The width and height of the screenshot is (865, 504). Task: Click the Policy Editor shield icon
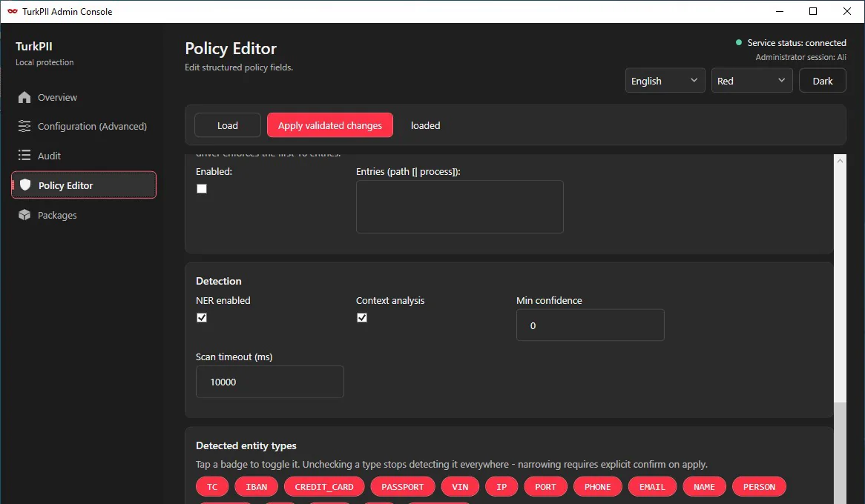25,185
